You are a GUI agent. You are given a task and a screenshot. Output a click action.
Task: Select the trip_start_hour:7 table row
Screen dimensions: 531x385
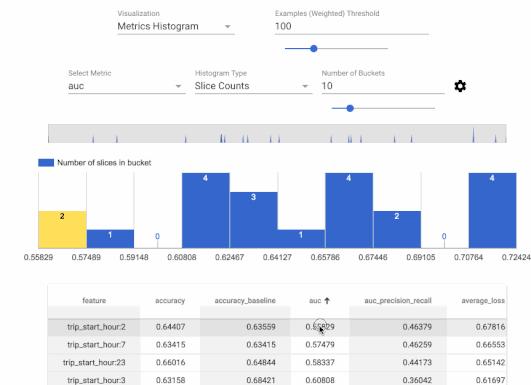(277, 345)
